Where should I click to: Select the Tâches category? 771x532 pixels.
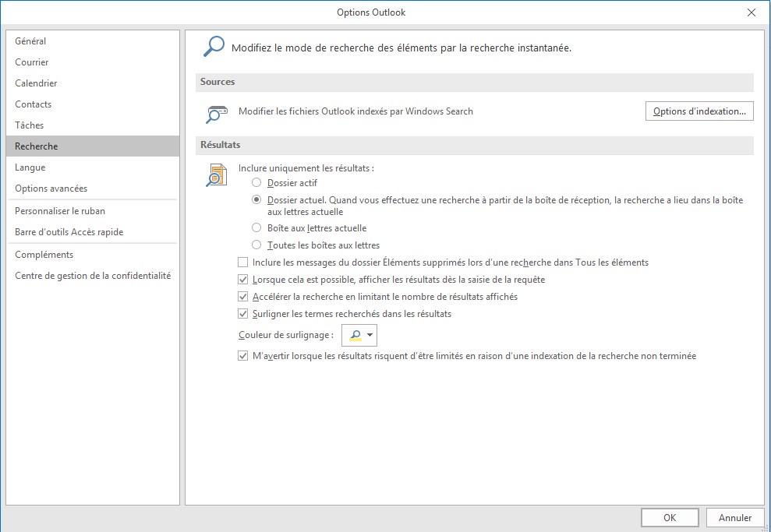coord(93,125)
